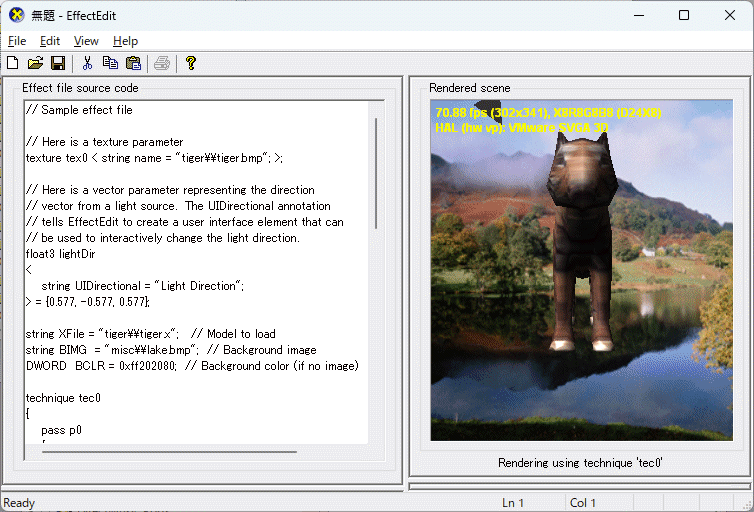The height and width of the screenshot is (512, 754).
Task: Click the 'Ln 1' status bar entry
Action: 513,503
